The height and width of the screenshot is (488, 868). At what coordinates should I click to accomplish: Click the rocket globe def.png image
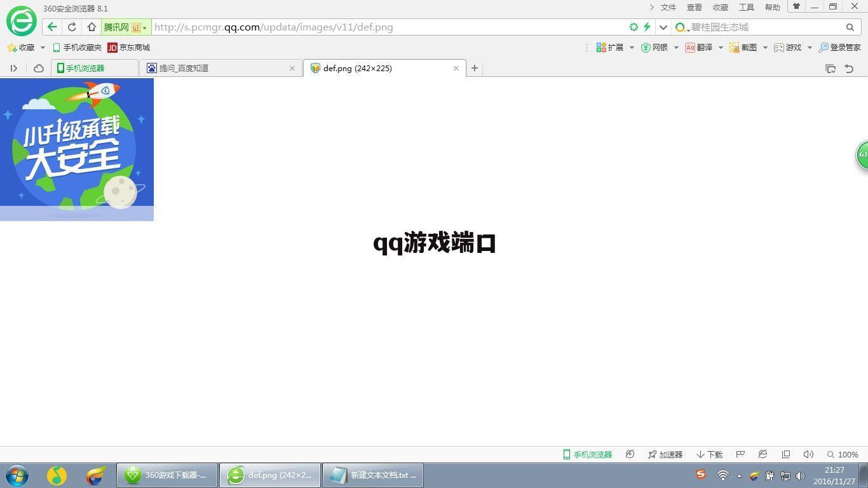pos(77,149)
